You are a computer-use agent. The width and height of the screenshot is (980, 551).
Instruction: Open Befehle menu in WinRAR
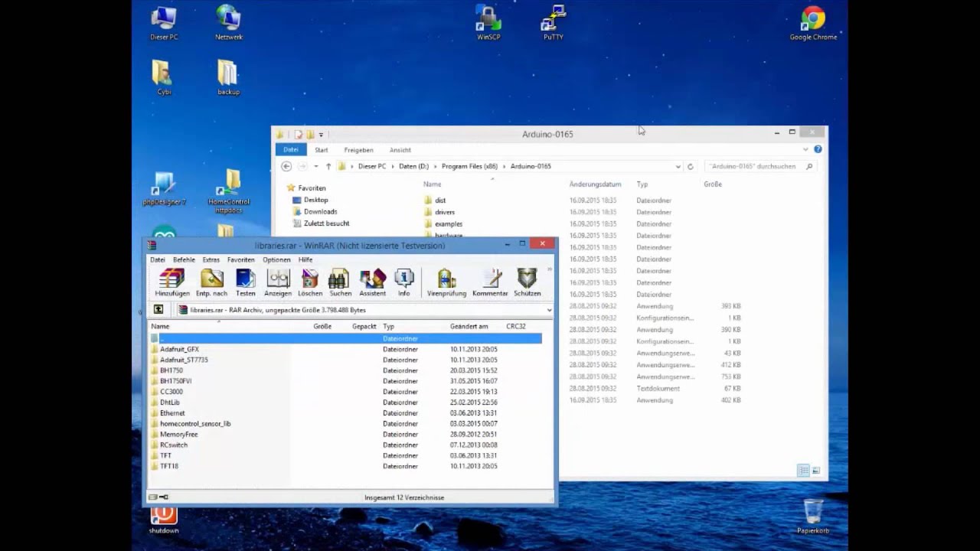pyautogui.click(x=184, y=259)
